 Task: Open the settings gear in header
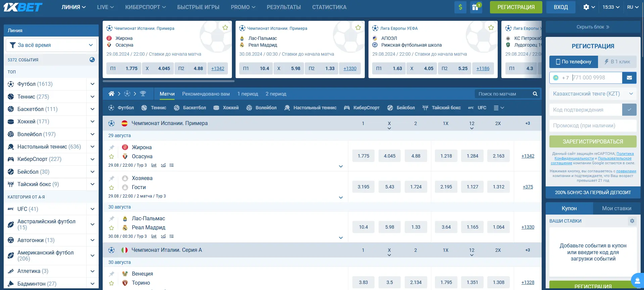pos(586,7)
